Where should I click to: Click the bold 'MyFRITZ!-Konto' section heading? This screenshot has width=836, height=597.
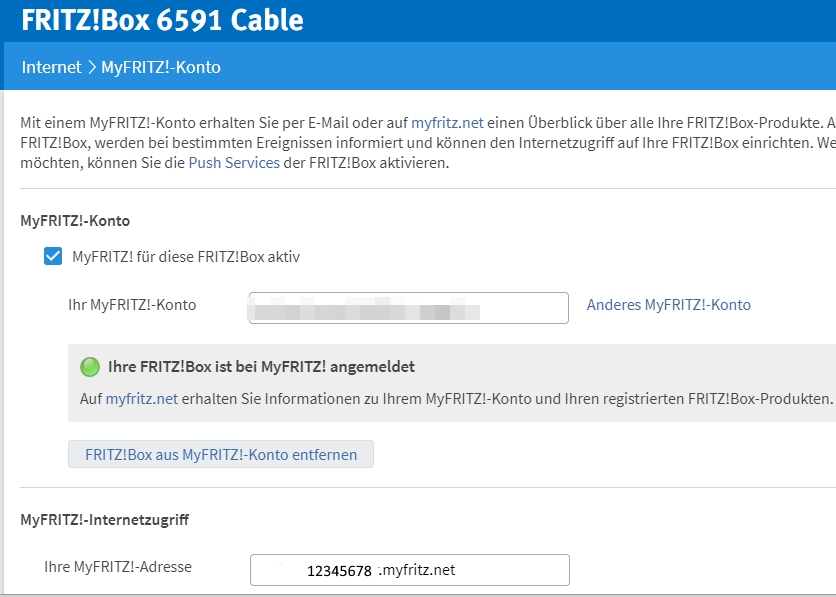[75, 220]
